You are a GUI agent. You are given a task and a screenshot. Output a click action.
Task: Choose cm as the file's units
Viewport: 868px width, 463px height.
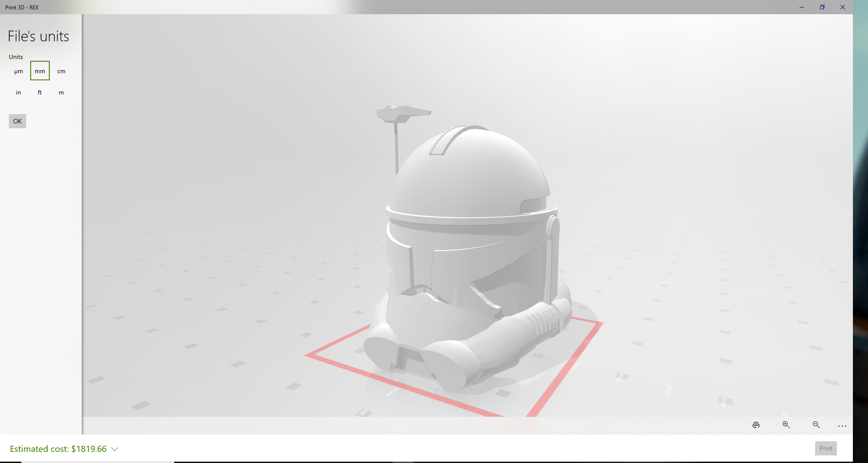tap(61, 71)
